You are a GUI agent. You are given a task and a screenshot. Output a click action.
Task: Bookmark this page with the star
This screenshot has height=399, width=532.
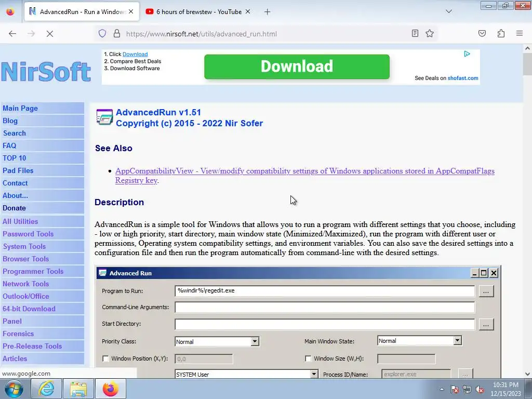pos(430,33)
